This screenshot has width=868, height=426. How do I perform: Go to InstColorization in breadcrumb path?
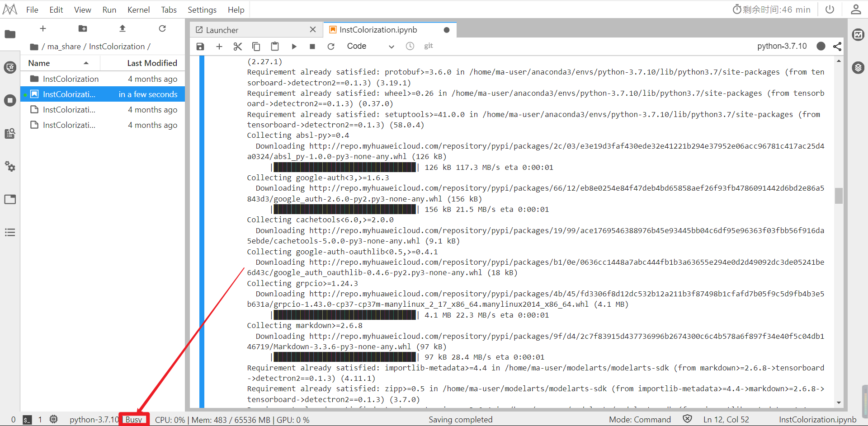pyautogui.click(x=117, y=47)
